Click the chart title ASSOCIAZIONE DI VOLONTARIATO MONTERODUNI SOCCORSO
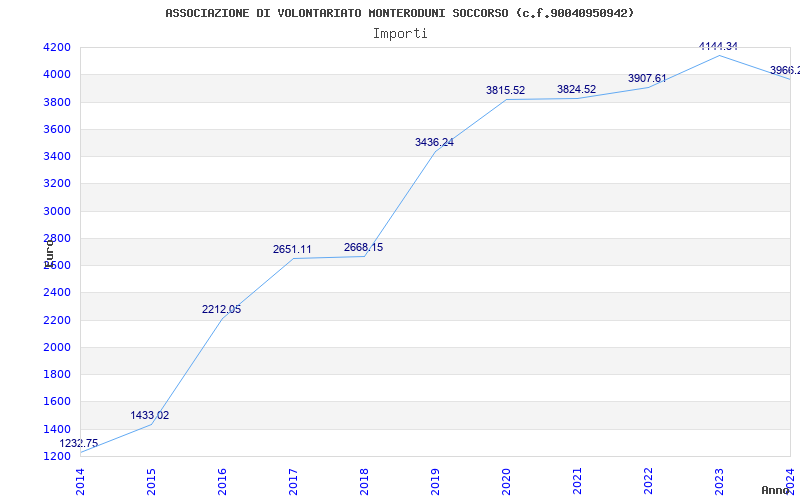The height and width of the screenshot is (500, 800). click(x=399, y=13)
